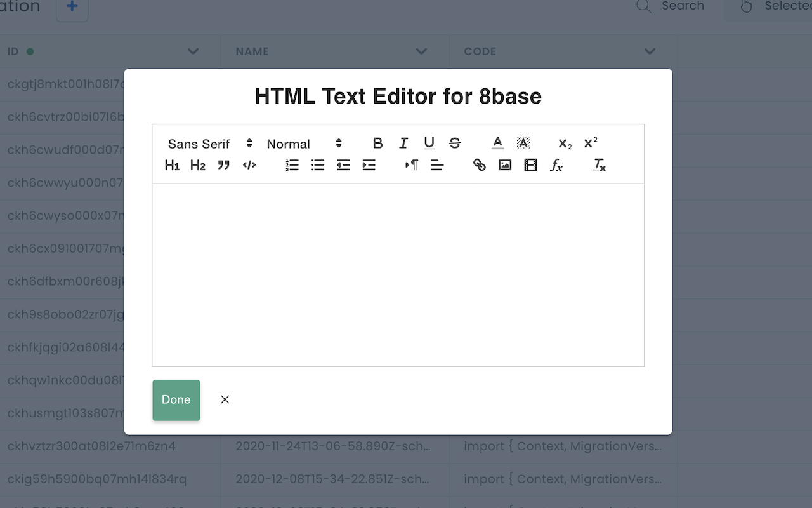The width and height of the screenshot is (812, 508).
Task: Open the text color picker
Action: 497,144
